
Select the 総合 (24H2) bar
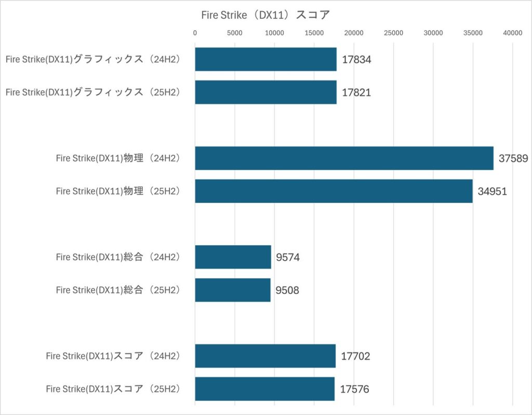pyautogui.click(x=233, y=257)
